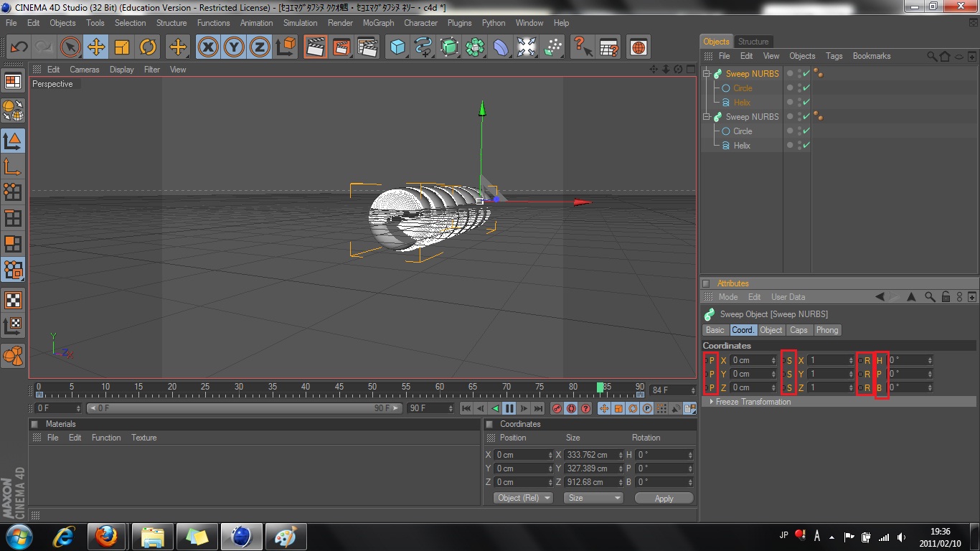
Task: Select the Scale tool in top toolbar
Action: (122, 47)
